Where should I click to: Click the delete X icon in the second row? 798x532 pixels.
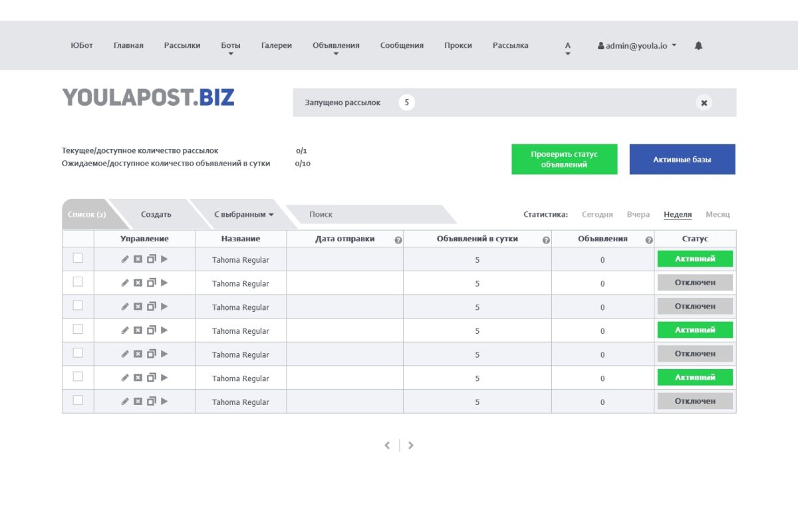click(x=138, y=283)
